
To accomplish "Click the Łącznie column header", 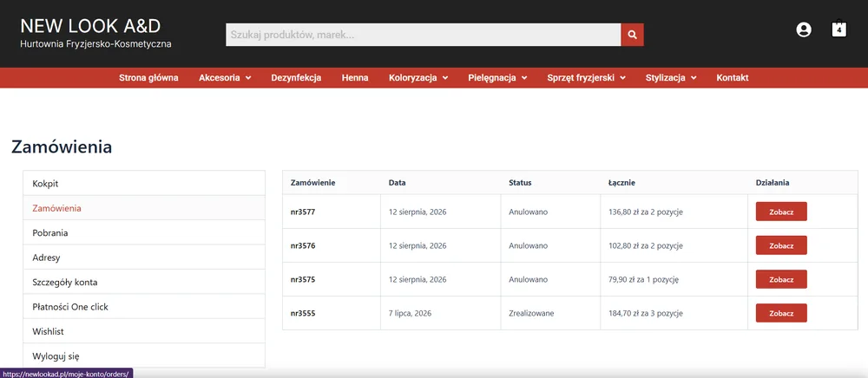I will pos(621,183).
